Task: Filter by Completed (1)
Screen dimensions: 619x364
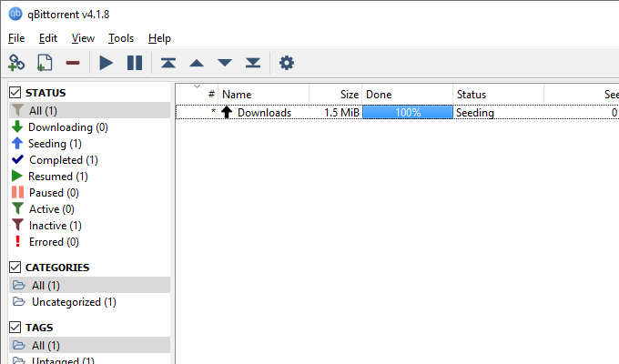Action: click(89, 160)
